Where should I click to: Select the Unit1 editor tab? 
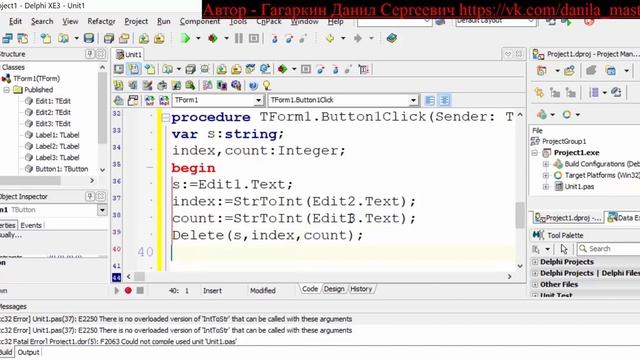(x=129, y=54)
